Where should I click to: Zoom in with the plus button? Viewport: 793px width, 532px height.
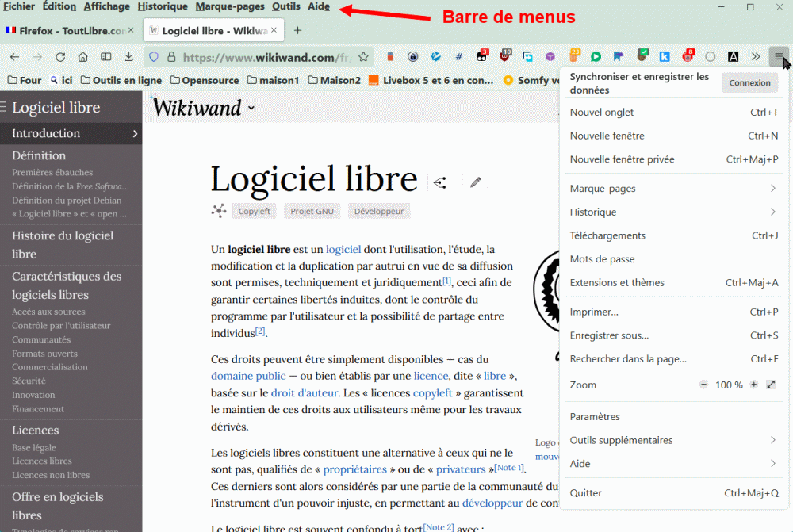click(753, 385)
